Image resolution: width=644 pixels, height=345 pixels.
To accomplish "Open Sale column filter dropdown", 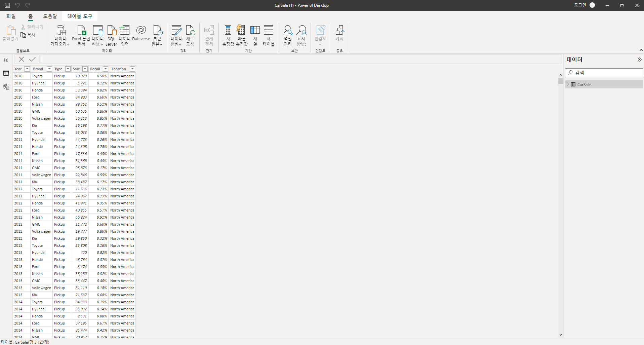I will pyautogui.click(x=85, y=69).
